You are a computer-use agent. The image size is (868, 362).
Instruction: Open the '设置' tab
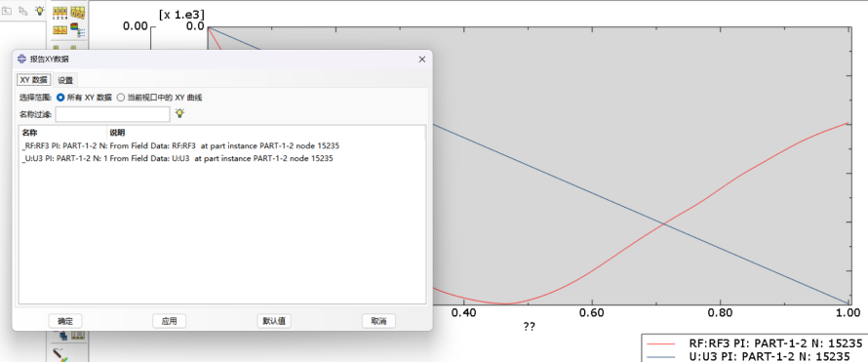pos(65,80)
